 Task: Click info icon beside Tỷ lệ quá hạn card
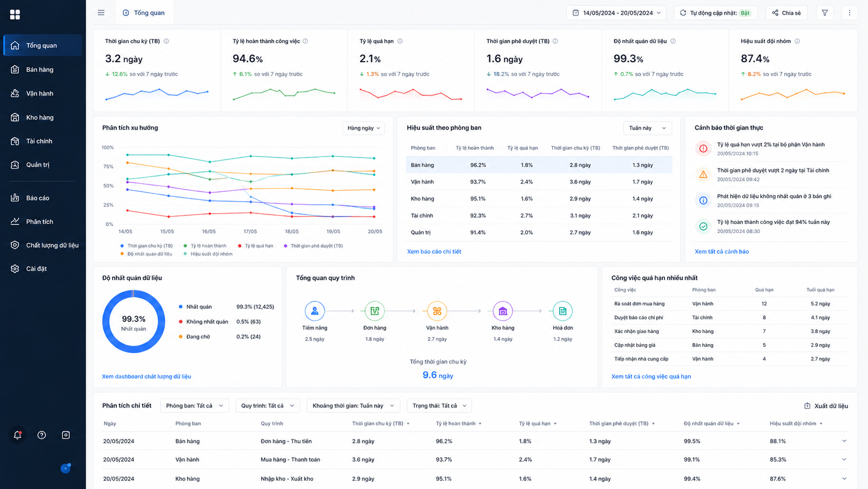coord(400,41)
